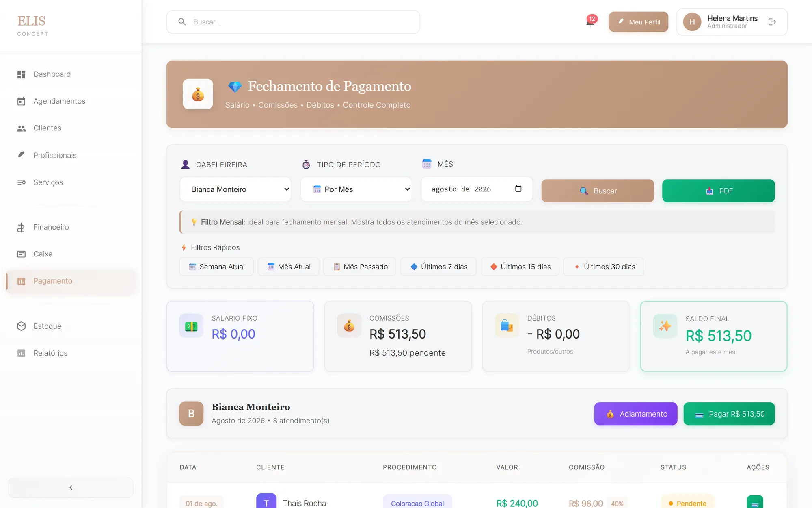Image resolution: width=812 pixels, height=508 pixels.
Task: Open Agendamentos menu item
Action: click(71, 101)
